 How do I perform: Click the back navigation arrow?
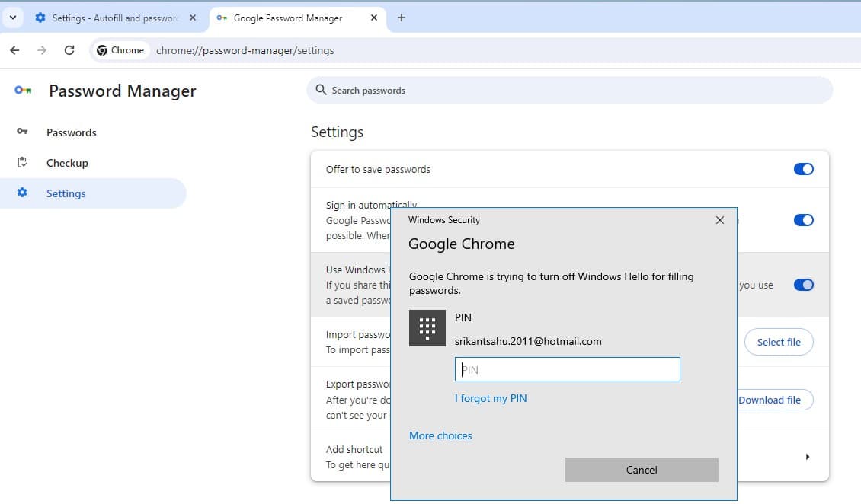pos(14,49)
